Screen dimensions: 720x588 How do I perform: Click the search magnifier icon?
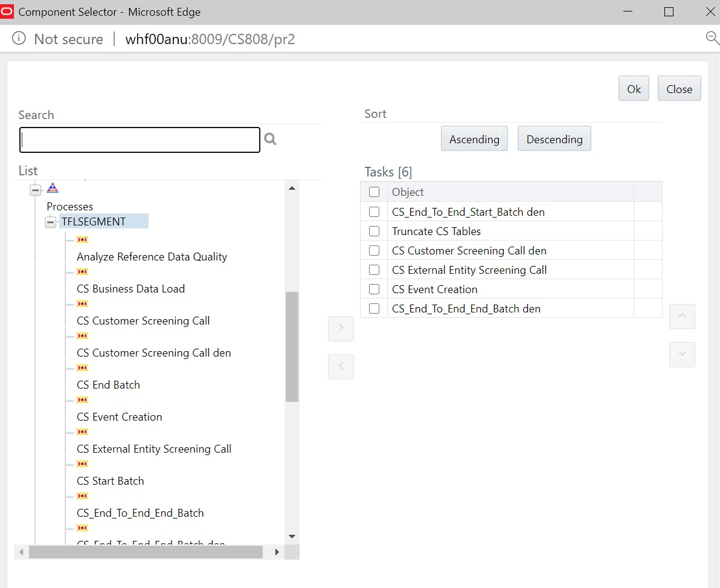[270, 139]
